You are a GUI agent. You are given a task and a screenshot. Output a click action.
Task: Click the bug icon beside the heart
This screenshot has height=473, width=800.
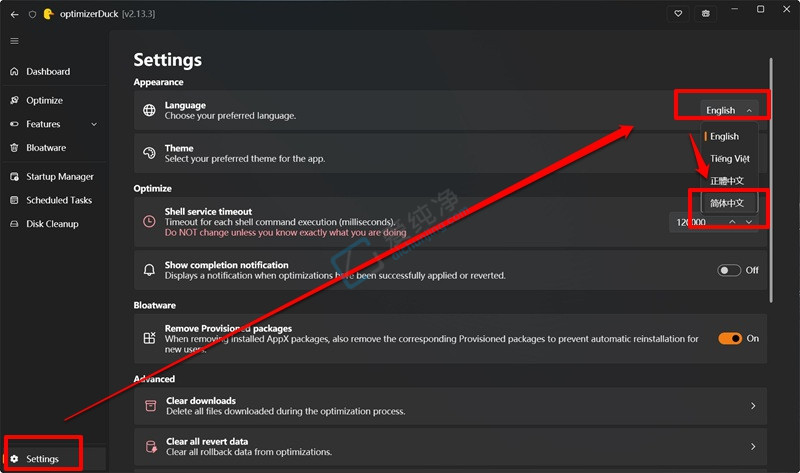(706, 14)
